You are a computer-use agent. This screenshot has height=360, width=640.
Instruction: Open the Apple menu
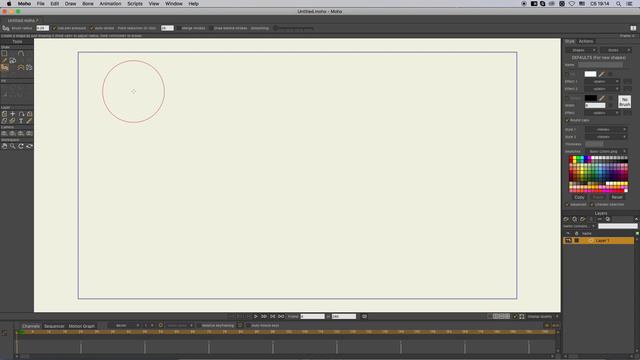(x=9, y=4)
